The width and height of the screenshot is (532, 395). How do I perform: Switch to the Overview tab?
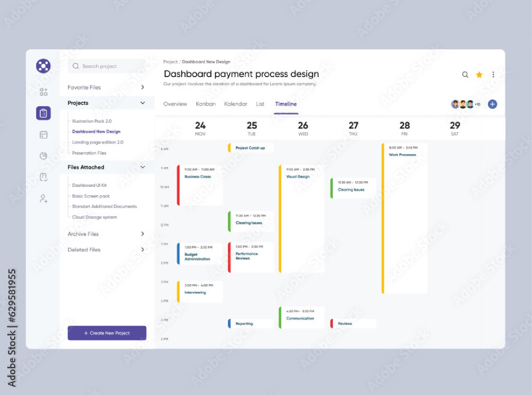coord(175,104)
